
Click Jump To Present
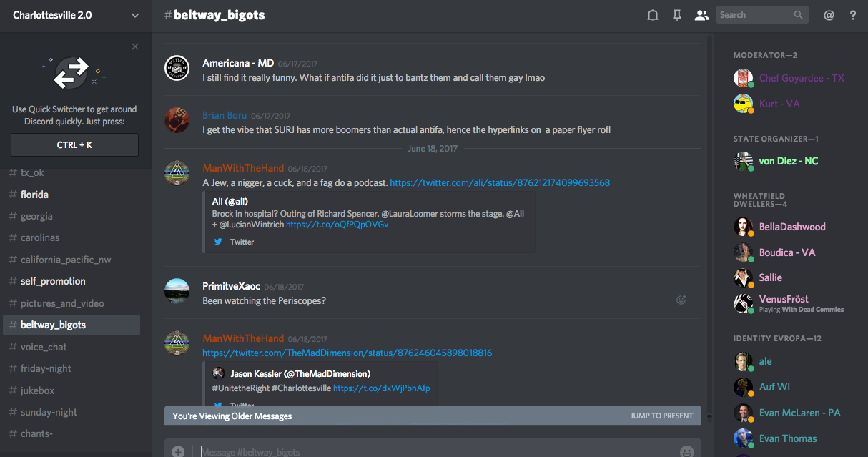pyautogui.click(x=661, y=416)
